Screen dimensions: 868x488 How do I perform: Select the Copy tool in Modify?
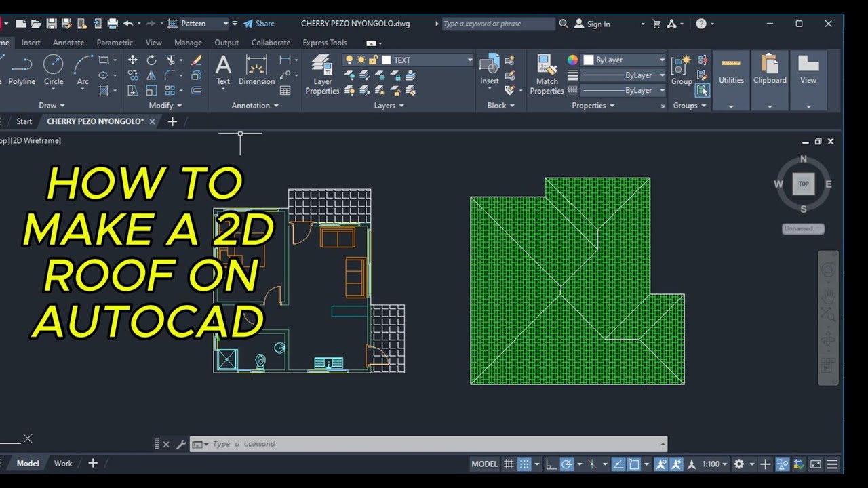click(133, 75)
